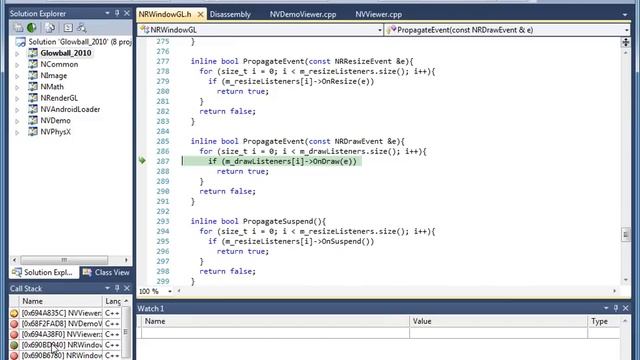This screenshot has height=360, width=640.
Task: Click the Properties icon in Solution Explorer toolbar
Action: click(x=18, y=28)
